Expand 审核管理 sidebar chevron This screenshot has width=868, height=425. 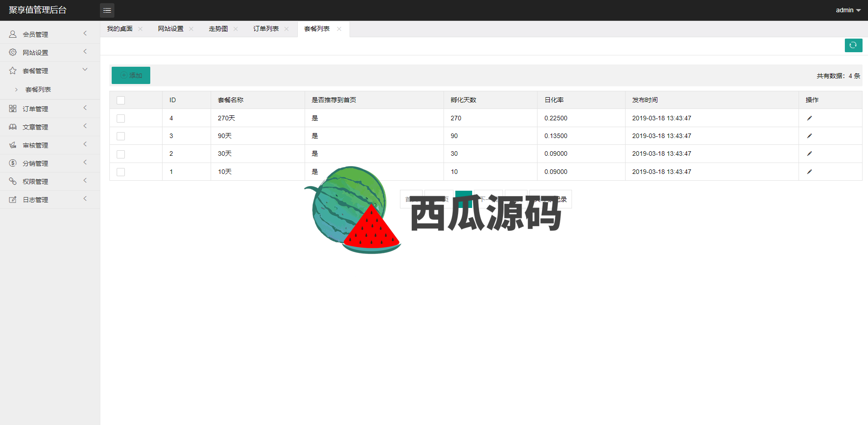pos(85,144)
